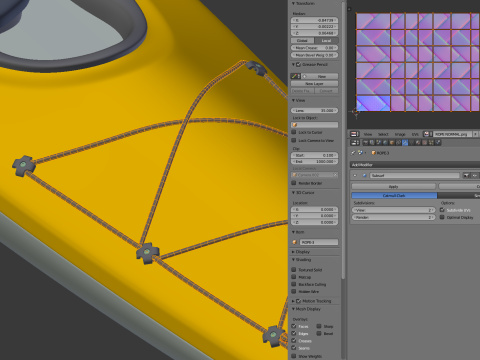Enable Hidden Wire checkbox
The image size is (480, 360).
[294, 291]
